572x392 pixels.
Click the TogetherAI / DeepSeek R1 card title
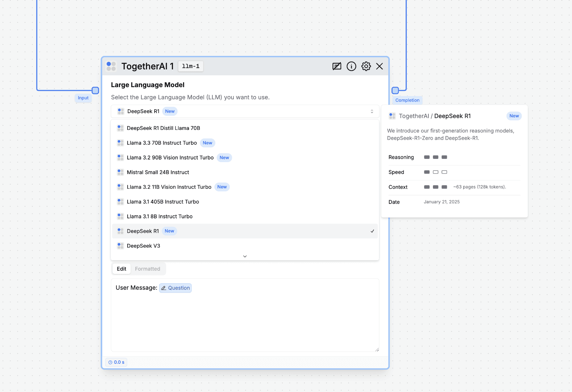435,116
